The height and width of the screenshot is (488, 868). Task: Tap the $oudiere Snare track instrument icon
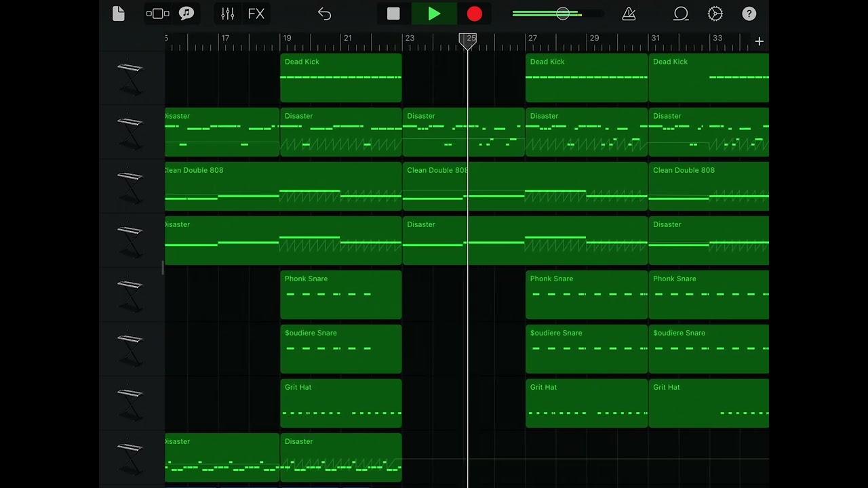coord(131,349)
